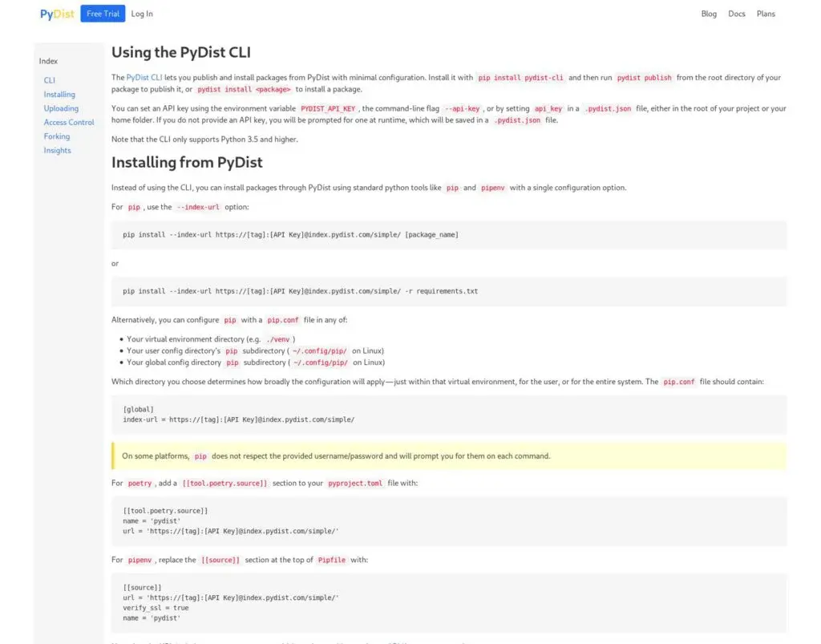
Task: Click the [[tool.poetry.source]] code block
Action: 449,521
